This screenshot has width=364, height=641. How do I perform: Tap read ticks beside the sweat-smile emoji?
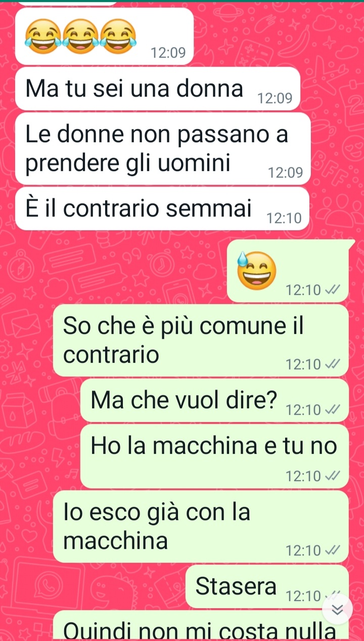pos(332,290)
